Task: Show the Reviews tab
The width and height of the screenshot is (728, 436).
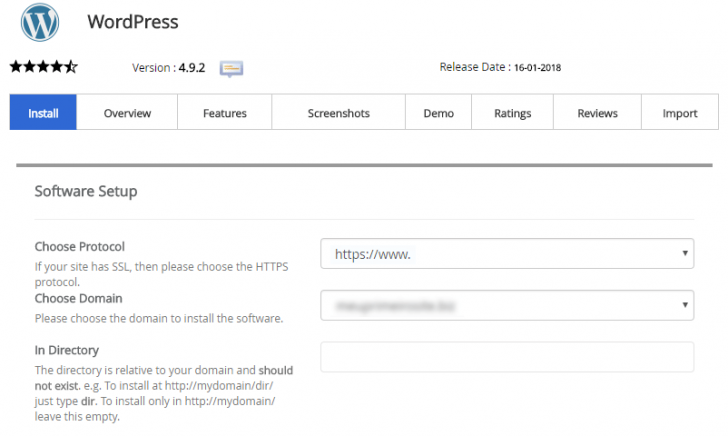Action: tap(598, 112)
